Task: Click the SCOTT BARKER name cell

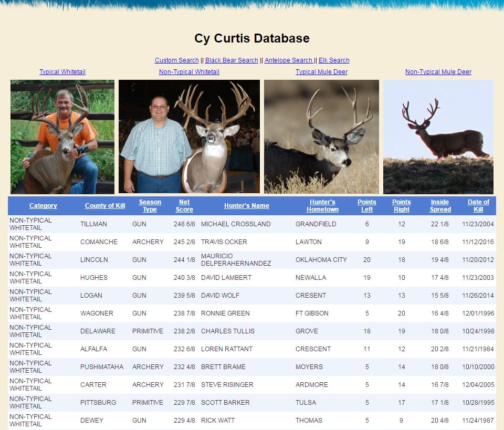Action: coord(225,402)
